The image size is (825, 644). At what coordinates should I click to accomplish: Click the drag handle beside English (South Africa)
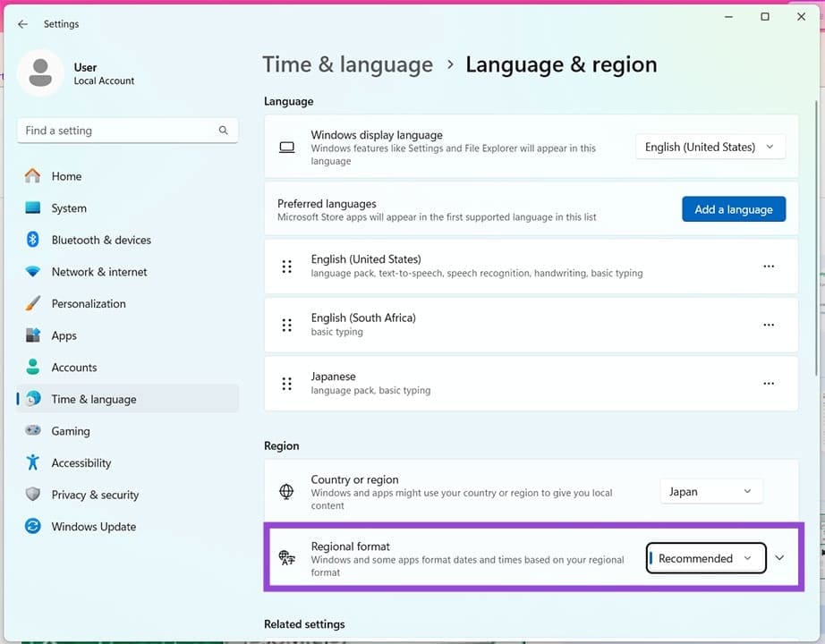(286, 325)
